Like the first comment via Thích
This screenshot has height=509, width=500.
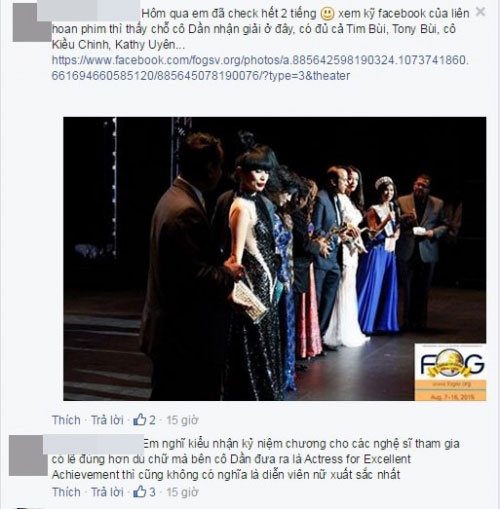[66, 420]
